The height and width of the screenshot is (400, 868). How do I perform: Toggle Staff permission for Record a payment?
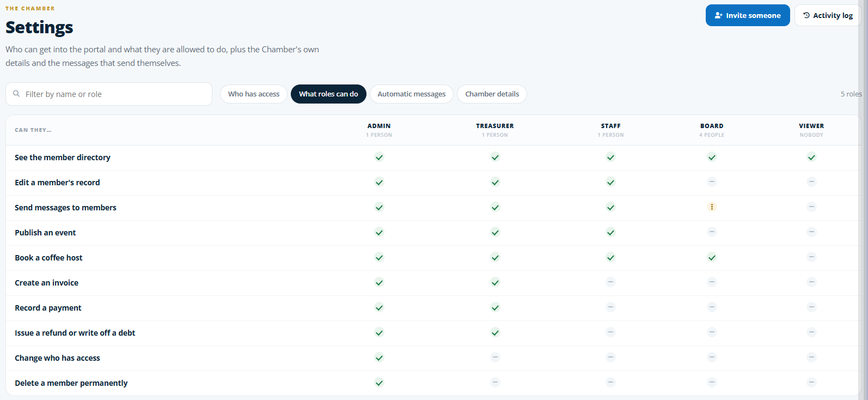[x=611, y=307]
